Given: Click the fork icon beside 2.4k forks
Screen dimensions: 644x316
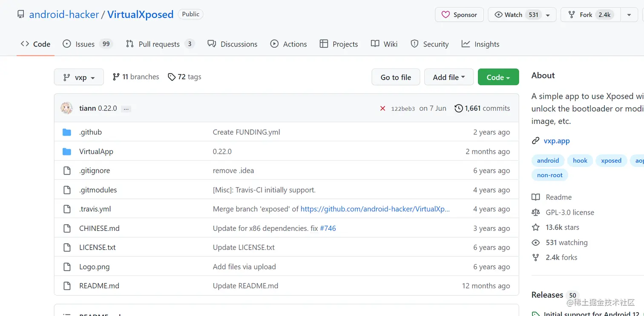Looking at the screenshot, I should pyautogui.click(x=536, y=258).
